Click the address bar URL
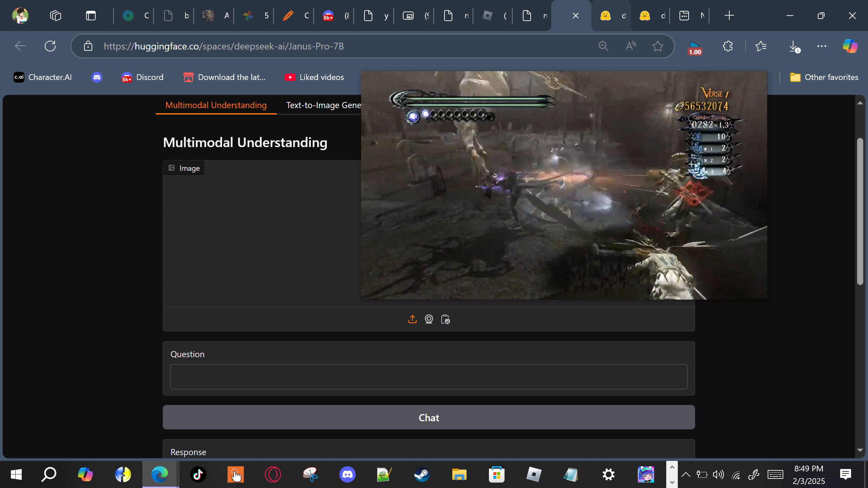 [224, 46]
